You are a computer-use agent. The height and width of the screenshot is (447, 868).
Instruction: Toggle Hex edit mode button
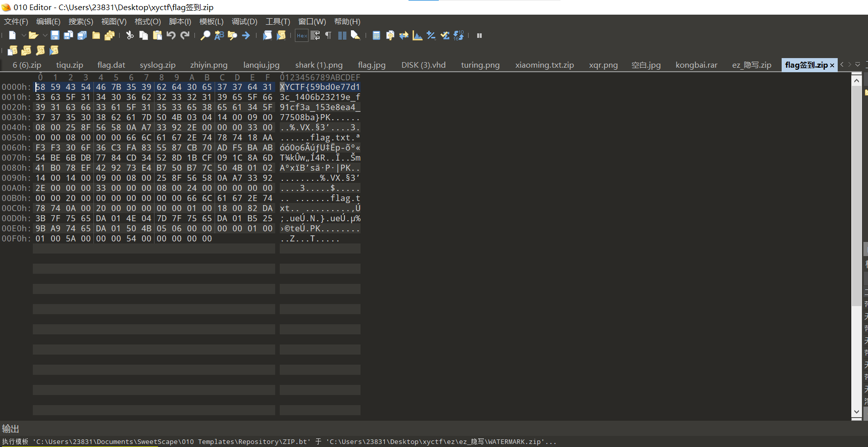coord(302,35)
